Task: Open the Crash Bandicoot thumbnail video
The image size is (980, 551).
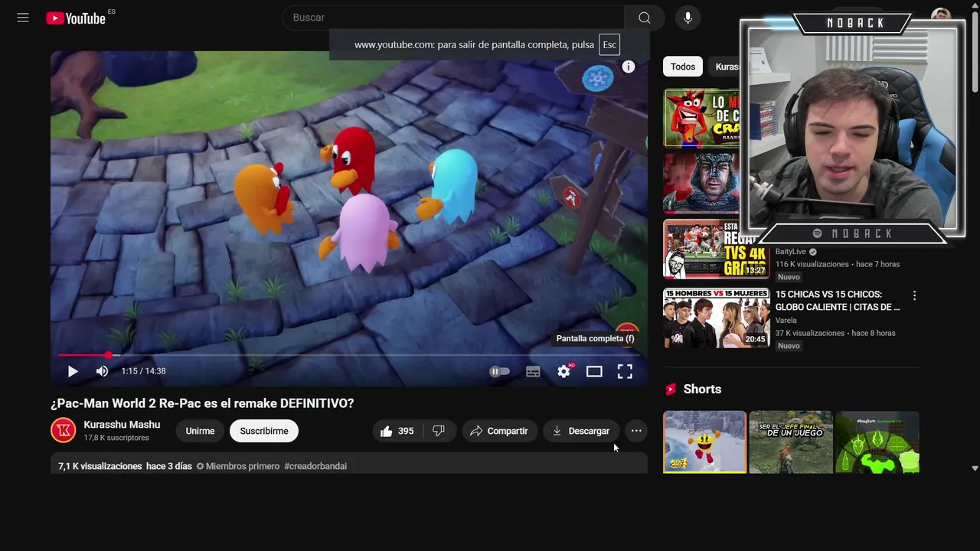Action: (x=702, y=118)
